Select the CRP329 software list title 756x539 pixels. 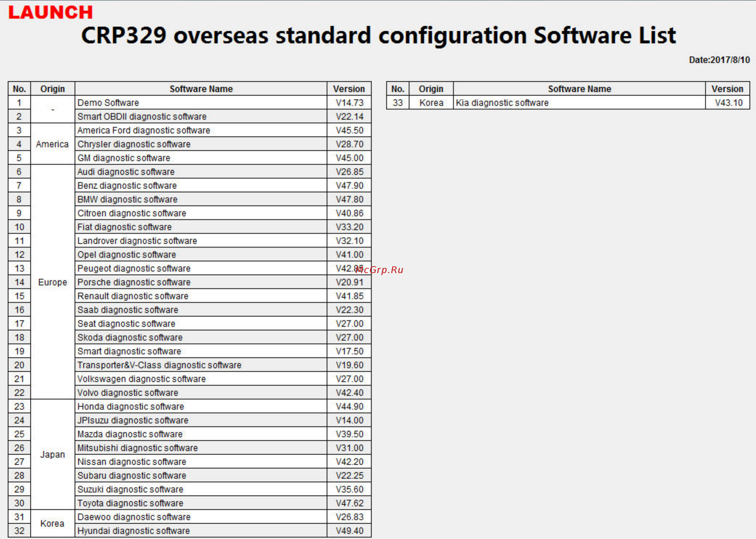click(x=379, y=36)
